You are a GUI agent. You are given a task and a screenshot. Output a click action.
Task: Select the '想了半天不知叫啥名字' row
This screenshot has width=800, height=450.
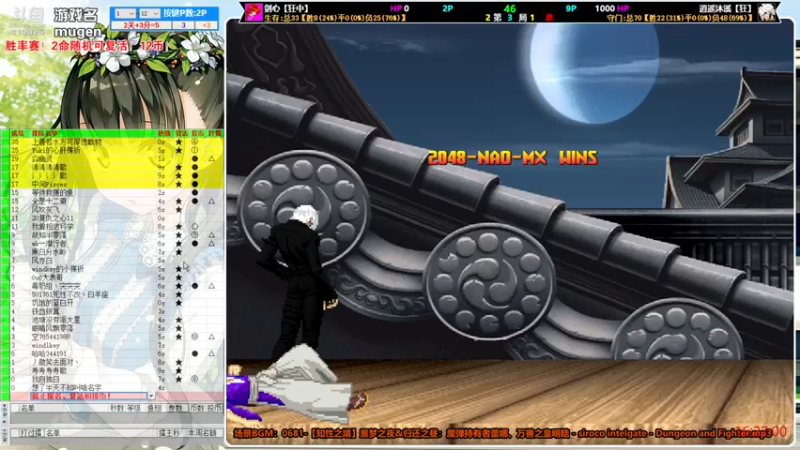pyautogui.click(x=116, y=388)
